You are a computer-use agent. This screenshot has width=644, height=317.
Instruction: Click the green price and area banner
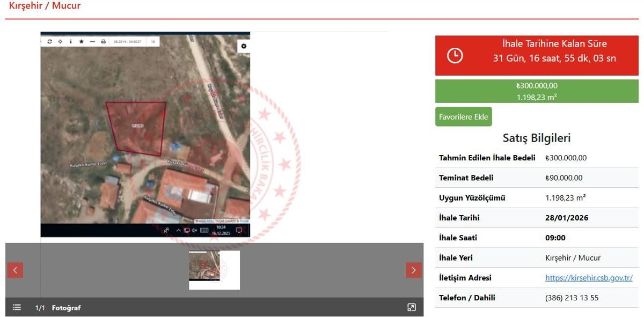(537, 91)
